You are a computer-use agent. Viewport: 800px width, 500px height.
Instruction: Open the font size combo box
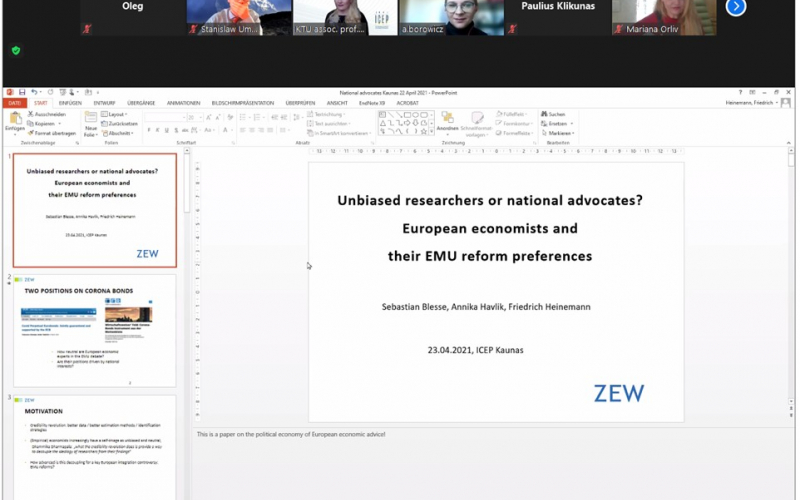coord(194,117)
